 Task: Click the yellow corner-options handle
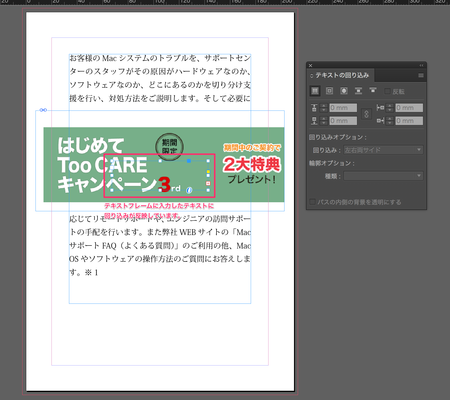coord(208,171)
